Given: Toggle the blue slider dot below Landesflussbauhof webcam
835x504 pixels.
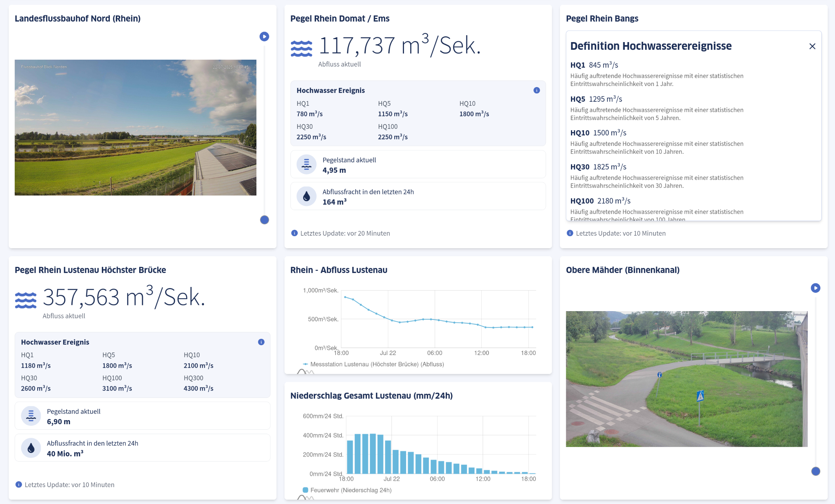Looking at the screenshot, I should click(264, 220).
